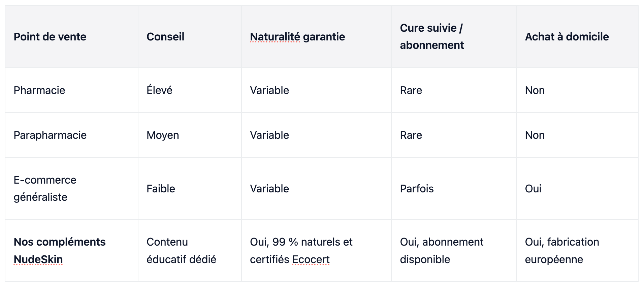Select 'Rare' in the Pharmacie row
Screen dimensions: 644x283
411,90
